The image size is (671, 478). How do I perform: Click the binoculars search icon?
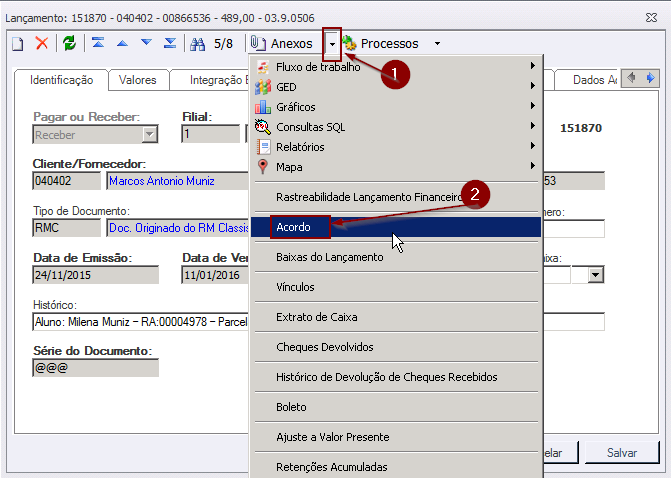(x=197, y=43)
